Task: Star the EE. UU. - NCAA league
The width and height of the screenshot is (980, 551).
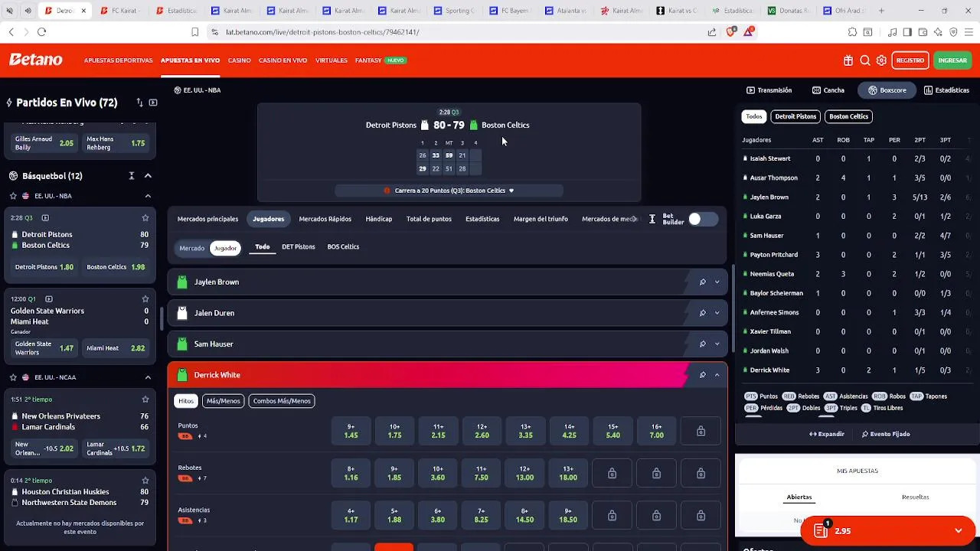Action: (13, 377)
